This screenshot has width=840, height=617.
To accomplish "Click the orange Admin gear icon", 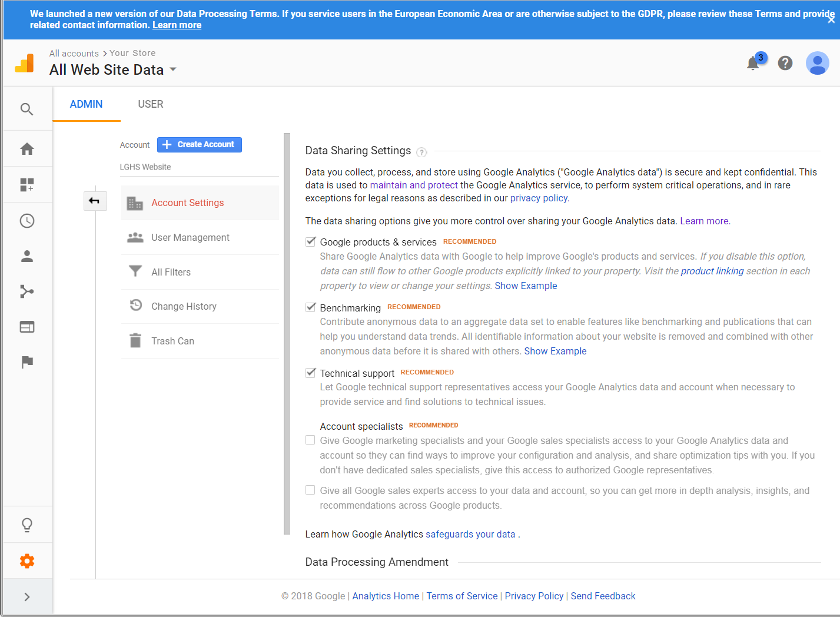I will coord(26,561).
